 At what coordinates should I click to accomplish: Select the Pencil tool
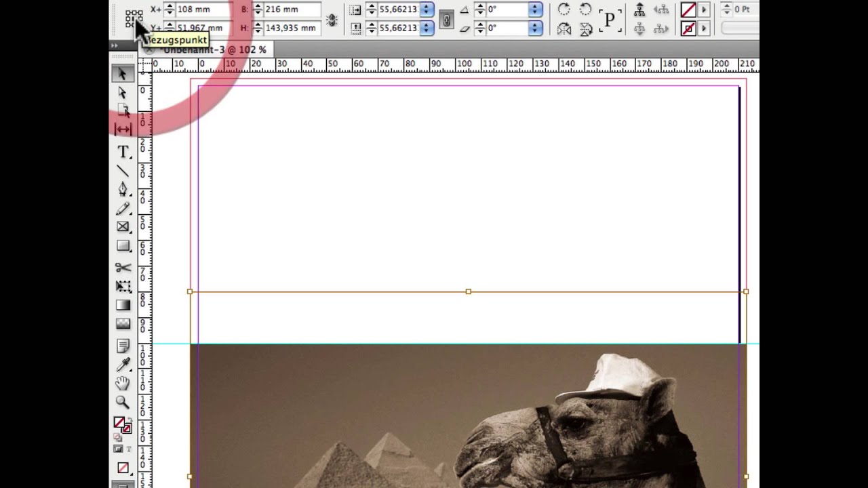(123, 209)
